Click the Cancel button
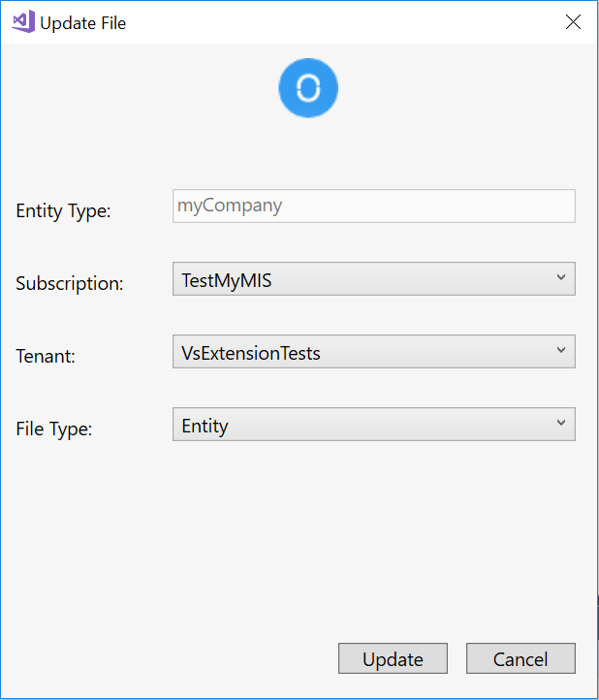599x700 pixels. (x=520, y=658)
